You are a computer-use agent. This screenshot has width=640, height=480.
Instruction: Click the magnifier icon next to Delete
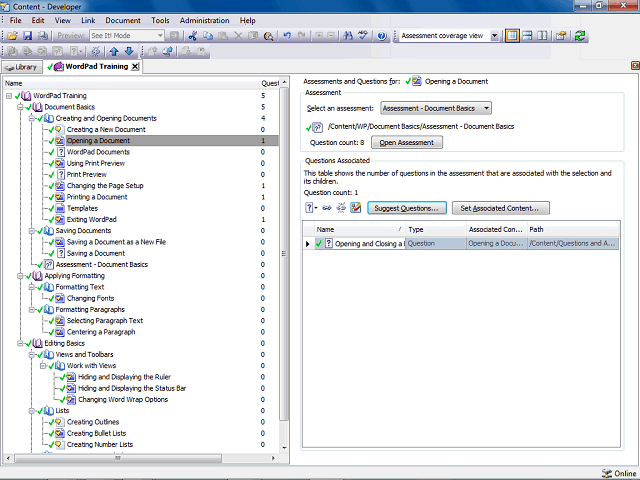point(268,36)
